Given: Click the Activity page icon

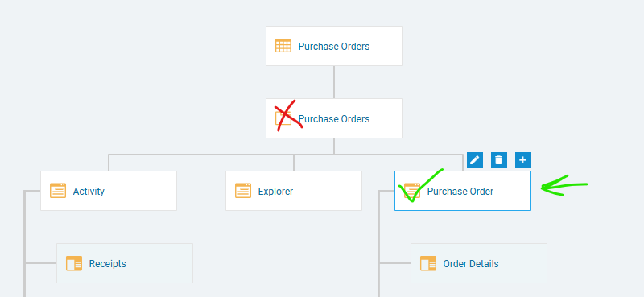Looking at the screenshot, I should click(x=58, y=191).
